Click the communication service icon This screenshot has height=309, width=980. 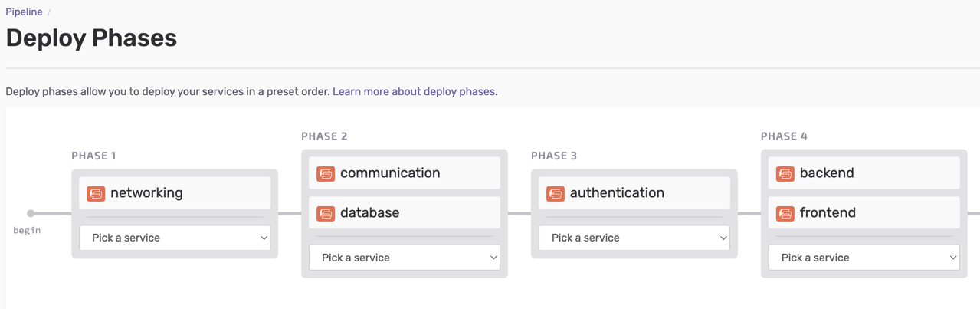[326, 173]
